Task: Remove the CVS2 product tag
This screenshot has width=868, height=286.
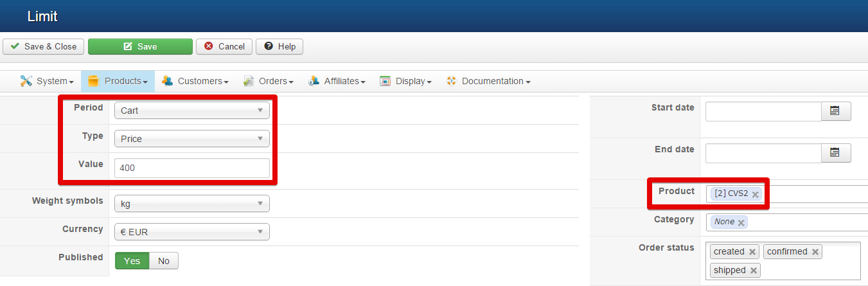Action: click(756, 194)
